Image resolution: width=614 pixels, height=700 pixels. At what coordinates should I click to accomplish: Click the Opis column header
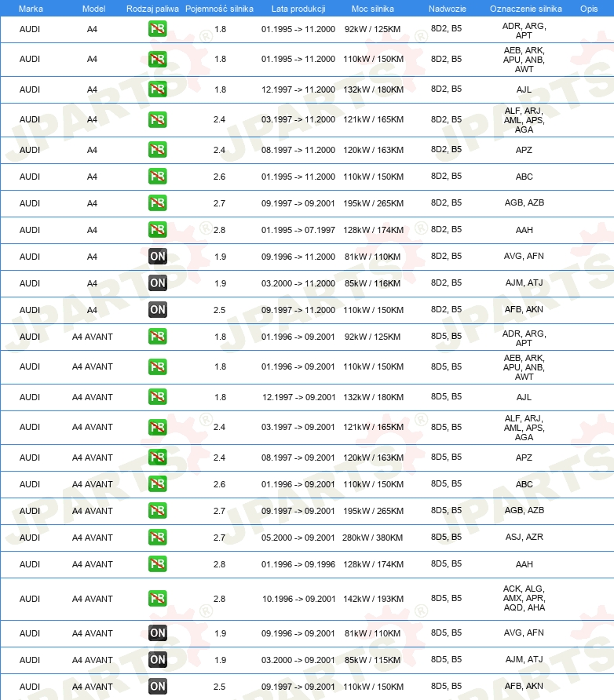click(589, 9)
